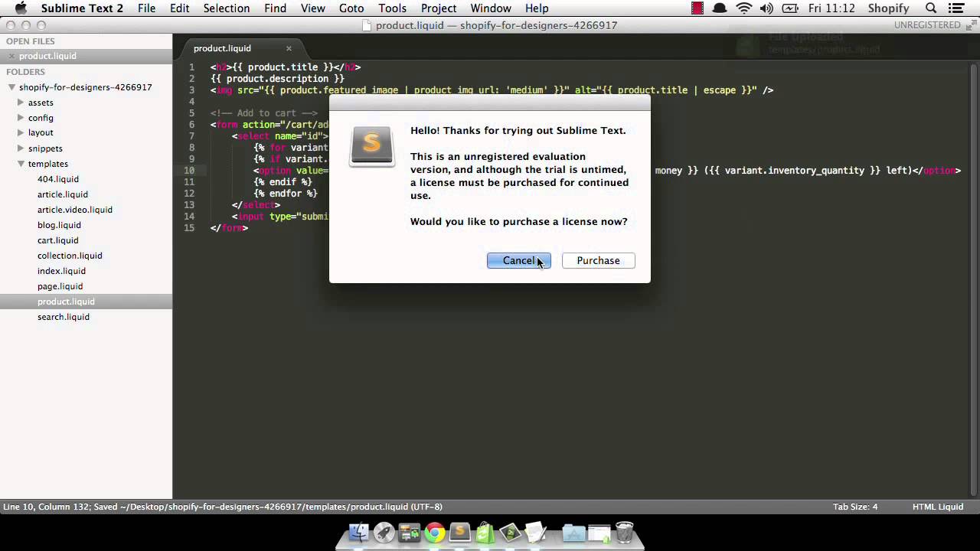Open the document stack beside the Trash

click(599, 533)
